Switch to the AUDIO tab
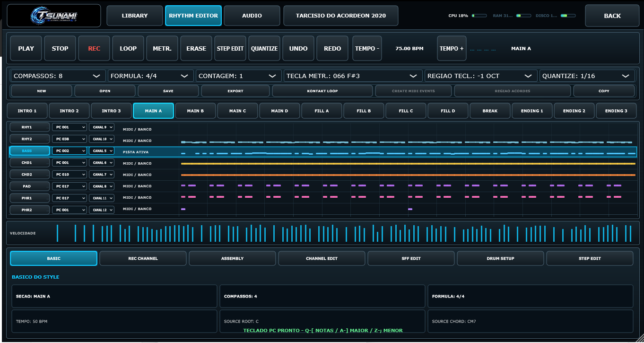Viewport: 644px width, 343px height. (252, 16)
